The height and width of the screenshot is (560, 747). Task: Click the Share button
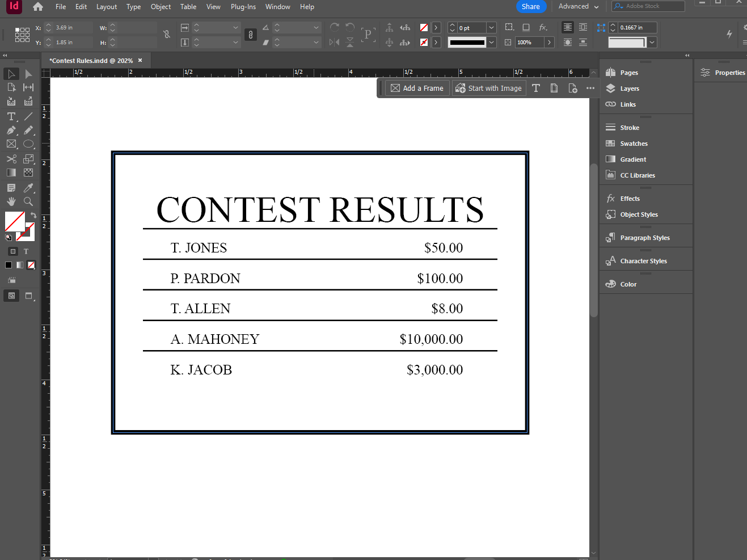pyautogui.click(x=531, y=6)
